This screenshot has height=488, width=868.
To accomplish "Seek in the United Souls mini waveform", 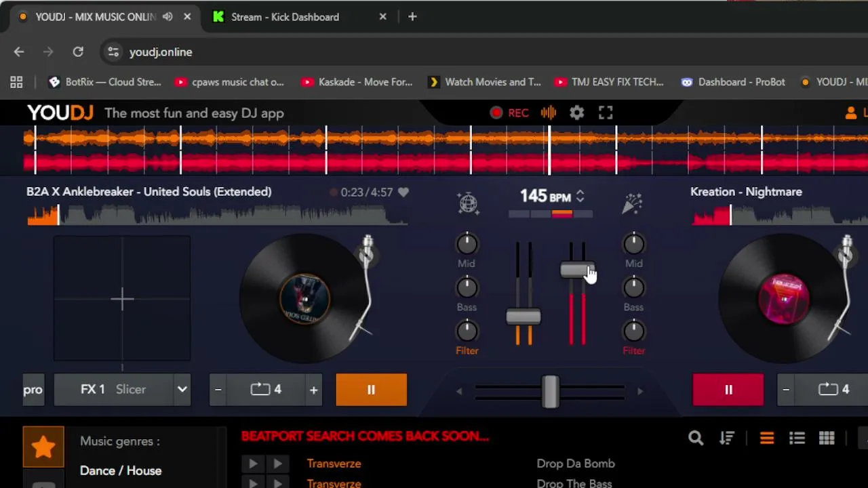I will coord(217,215).
